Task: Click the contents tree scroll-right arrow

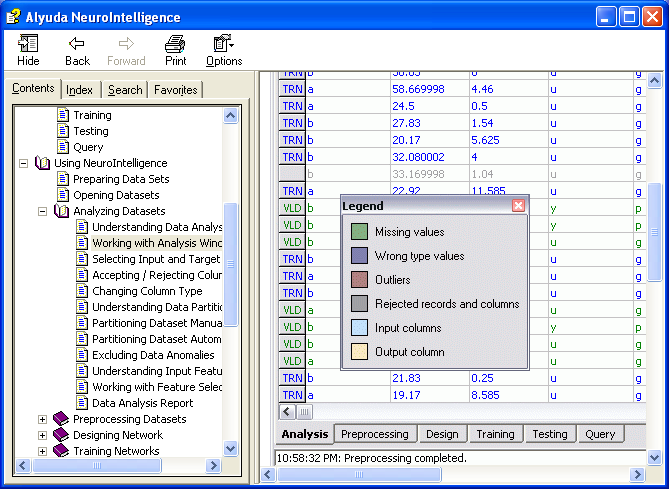Action: tap(213, 465)
